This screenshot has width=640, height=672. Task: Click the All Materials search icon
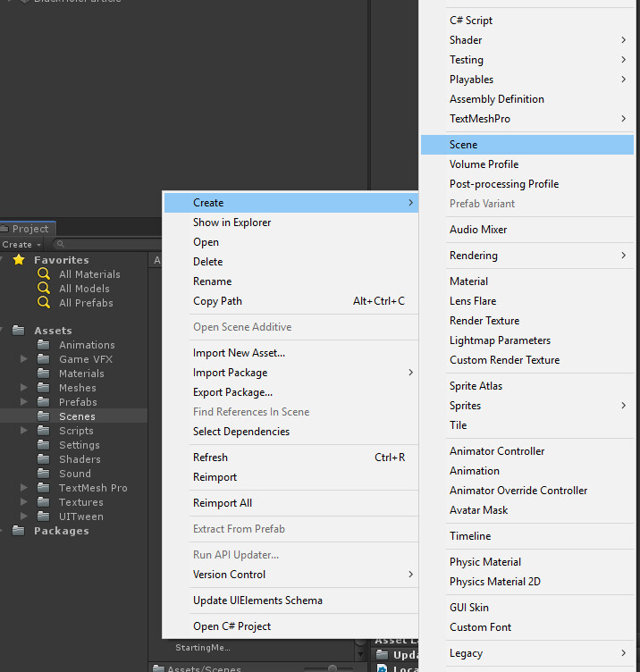[x=43, y=273]
